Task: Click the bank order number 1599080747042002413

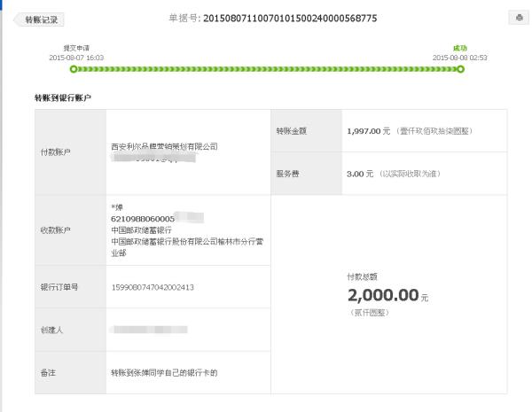Action: point(153,287)
